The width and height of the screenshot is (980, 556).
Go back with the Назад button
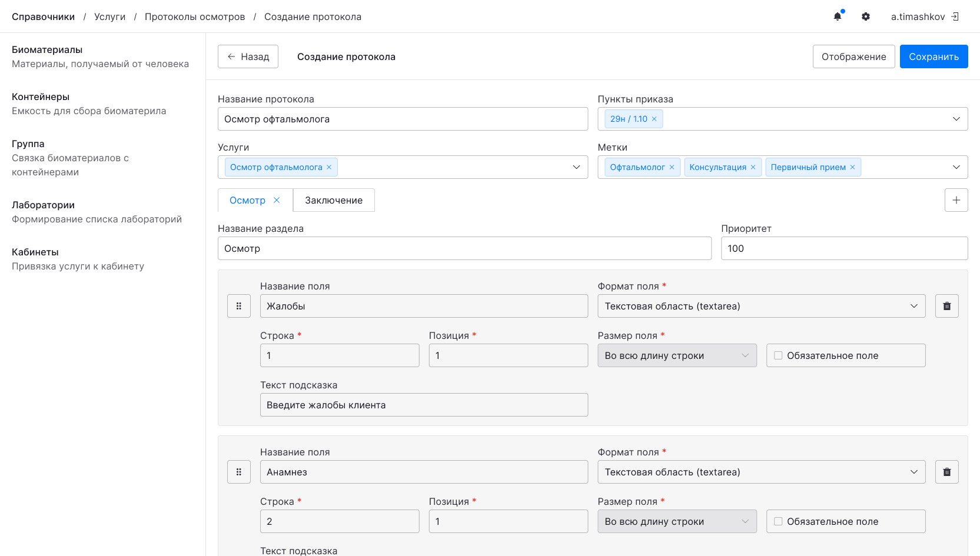(x=248, y=56)
